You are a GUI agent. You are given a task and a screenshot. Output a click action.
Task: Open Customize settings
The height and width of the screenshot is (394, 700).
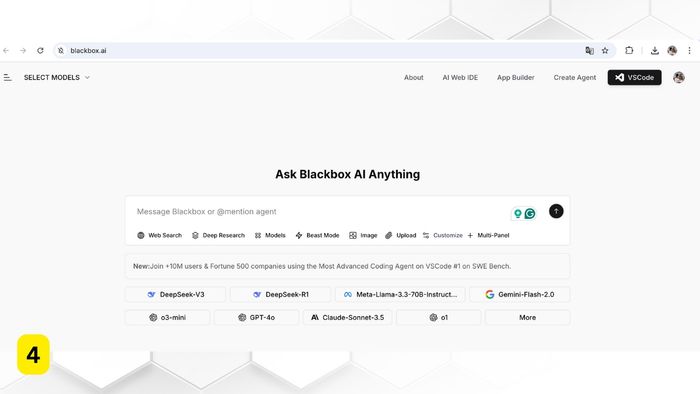coord(442,235)
